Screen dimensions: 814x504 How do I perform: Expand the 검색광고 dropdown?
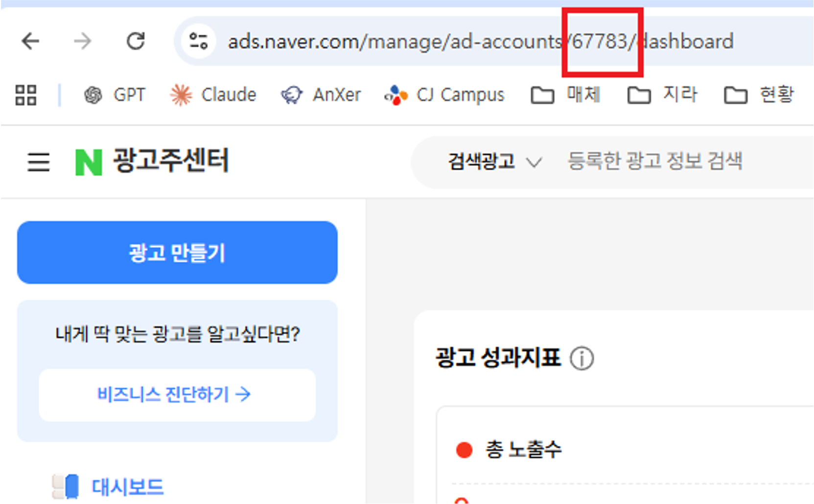click(x=495, y=161)
